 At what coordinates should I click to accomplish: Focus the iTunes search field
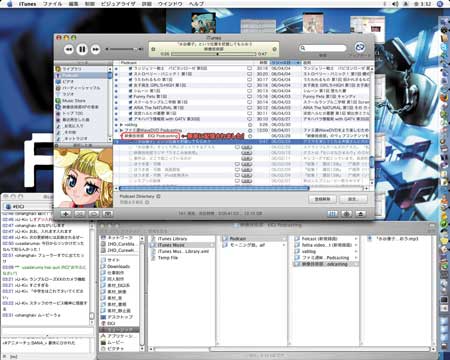(323, 48)
